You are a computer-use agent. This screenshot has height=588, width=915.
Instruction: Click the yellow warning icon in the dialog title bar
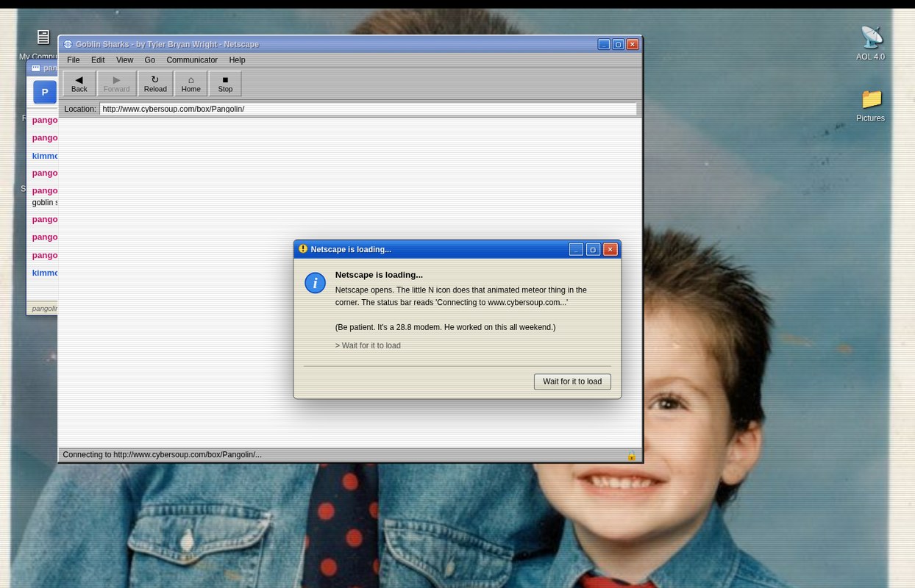[x=303, y=249]
